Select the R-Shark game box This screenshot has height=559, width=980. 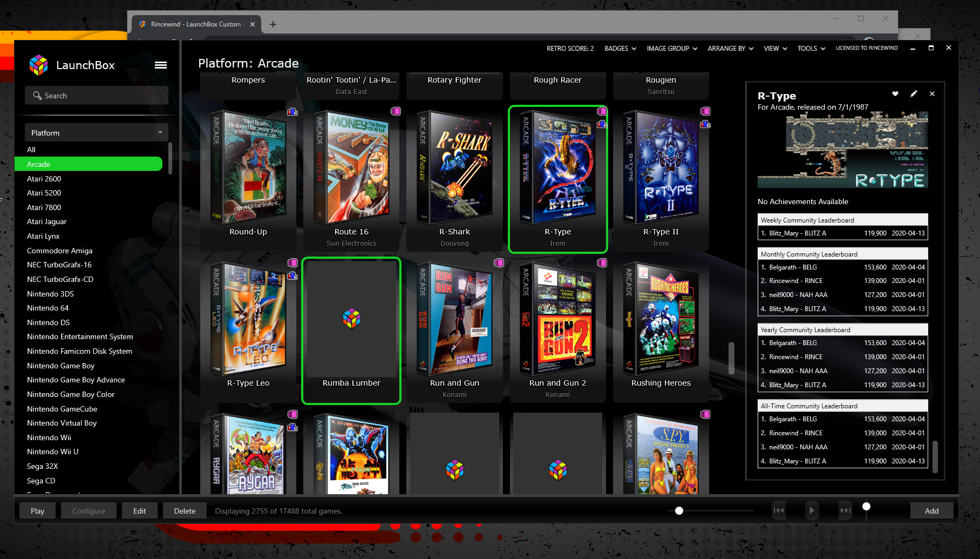454,179
